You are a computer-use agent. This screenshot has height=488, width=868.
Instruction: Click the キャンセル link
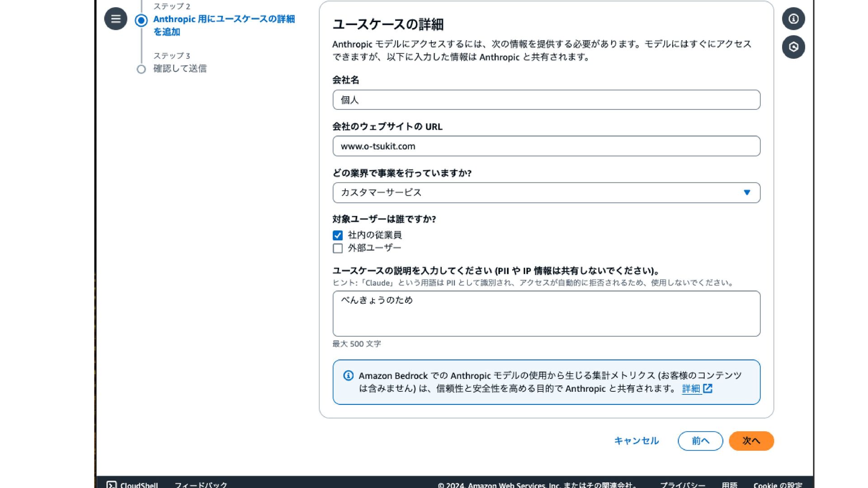[636, 441]
